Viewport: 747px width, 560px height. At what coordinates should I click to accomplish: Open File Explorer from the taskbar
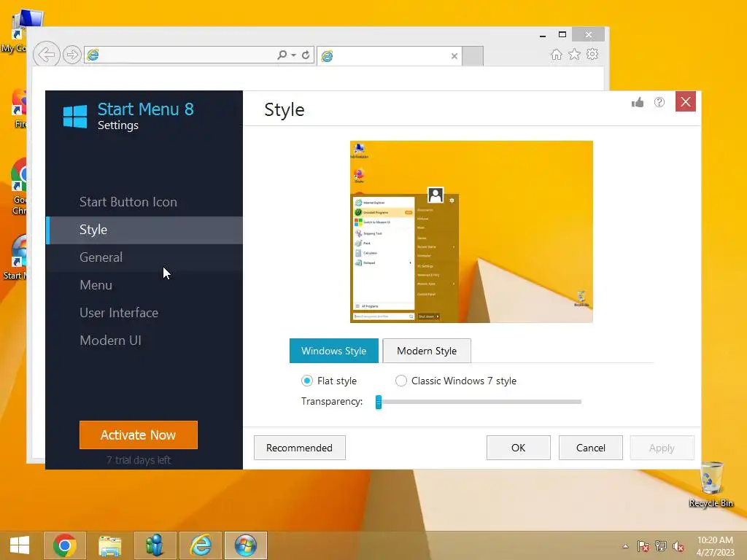pos(110,545)
